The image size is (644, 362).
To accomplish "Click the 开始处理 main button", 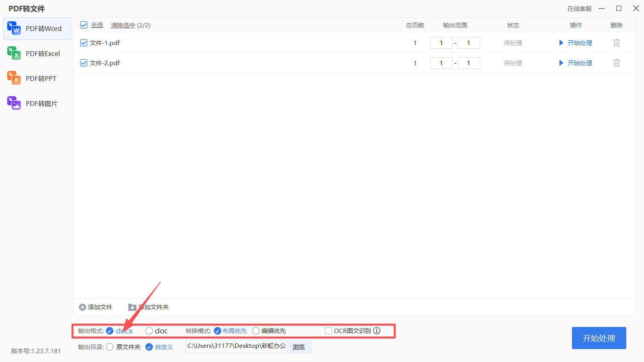I will click(x=599, y=338).
